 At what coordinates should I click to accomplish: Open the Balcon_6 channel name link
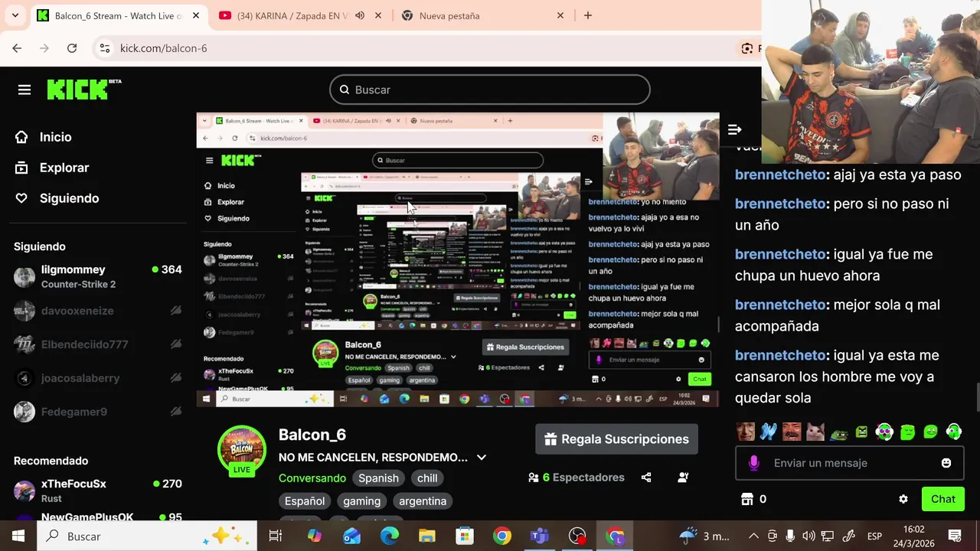tap(312, 435)
